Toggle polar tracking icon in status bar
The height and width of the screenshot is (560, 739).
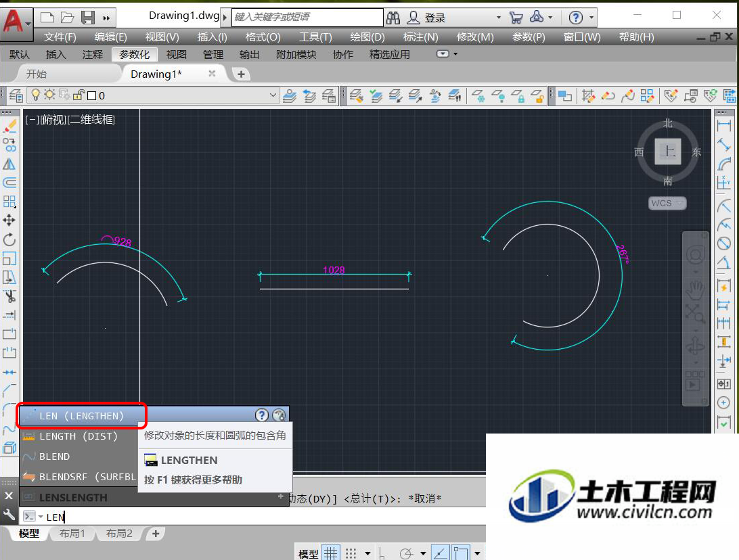tap(406, 553)
